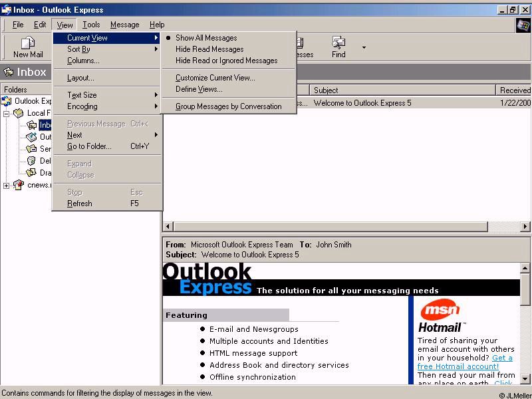Click the Featuring heading in preview

[186, 315]
